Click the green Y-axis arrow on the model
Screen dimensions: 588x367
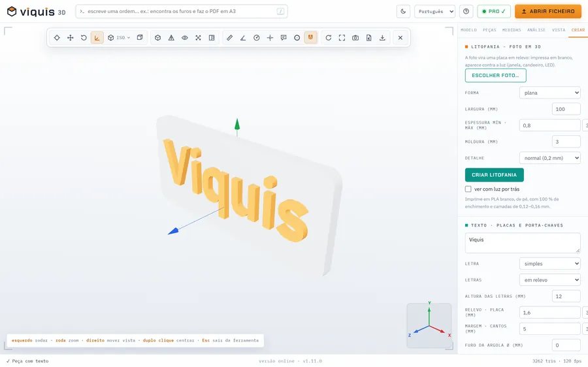[x=237, y=125]
